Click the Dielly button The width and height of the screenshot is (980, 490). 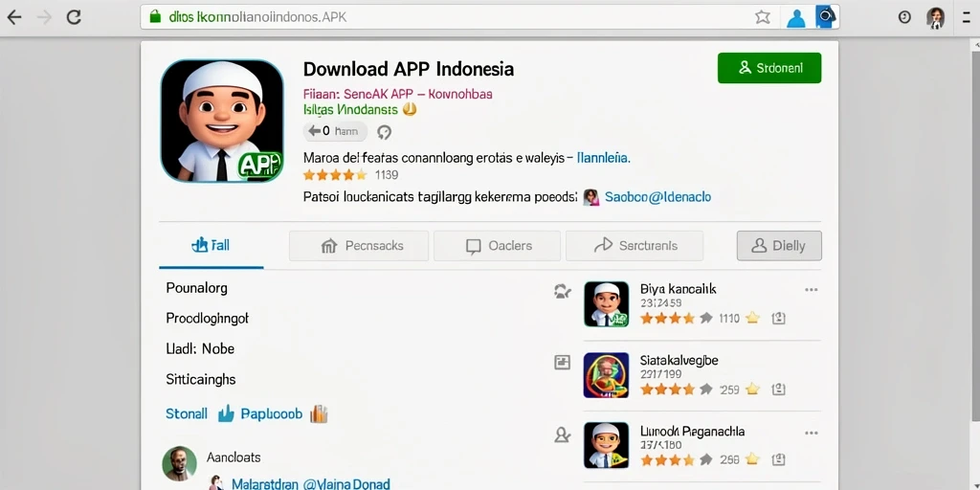point(779,246)
